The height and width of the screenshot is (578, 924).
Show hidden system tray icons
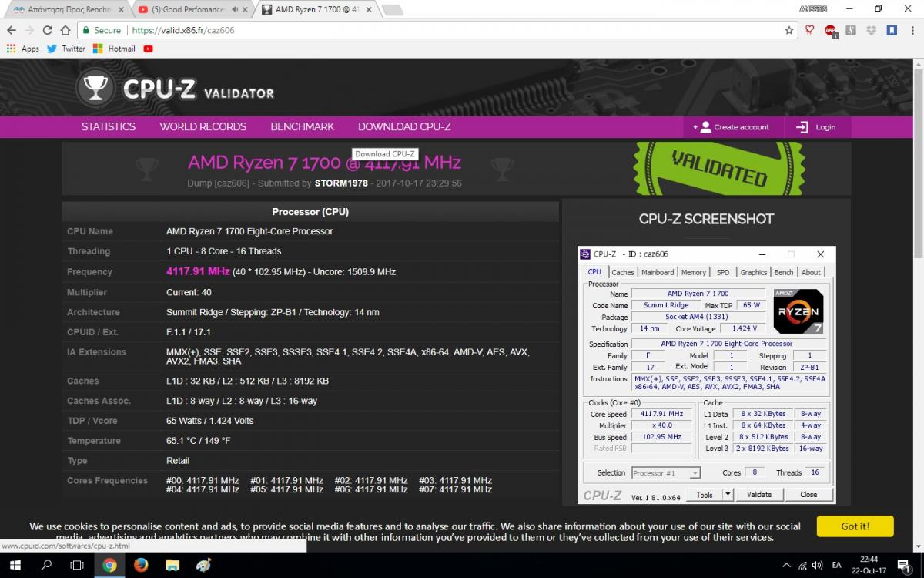[786, 565]
